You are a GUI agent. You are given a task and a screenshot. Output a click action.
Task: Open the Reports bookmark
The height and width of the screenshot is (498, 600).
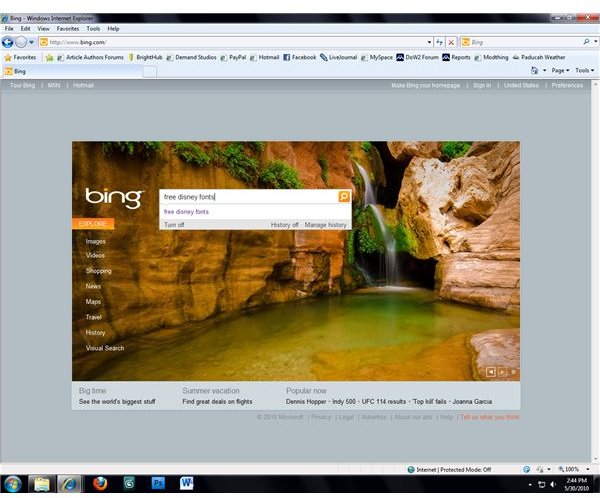pyautogui.click(x=457, y=57)
